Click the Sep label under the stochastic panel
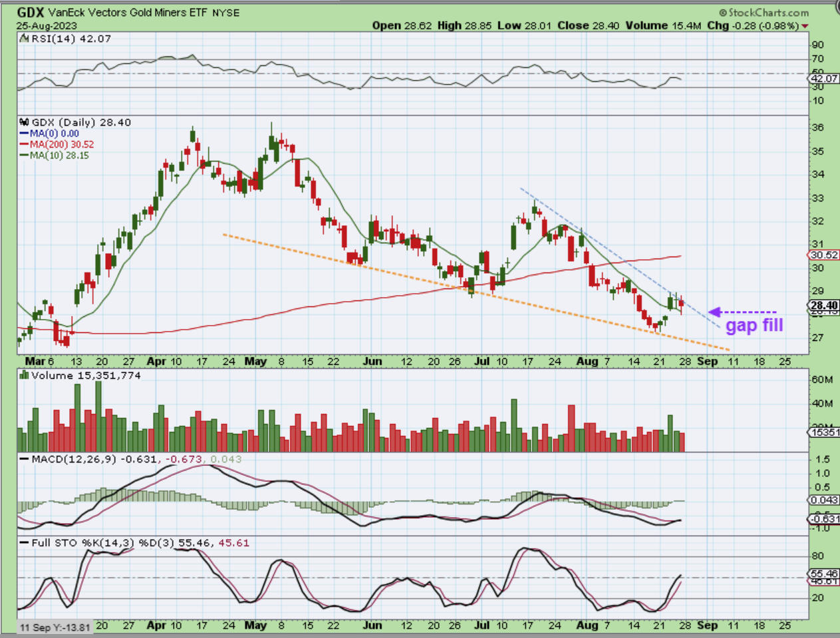The image size is (840, 638). pyautogui.click(x=707, y=625)
